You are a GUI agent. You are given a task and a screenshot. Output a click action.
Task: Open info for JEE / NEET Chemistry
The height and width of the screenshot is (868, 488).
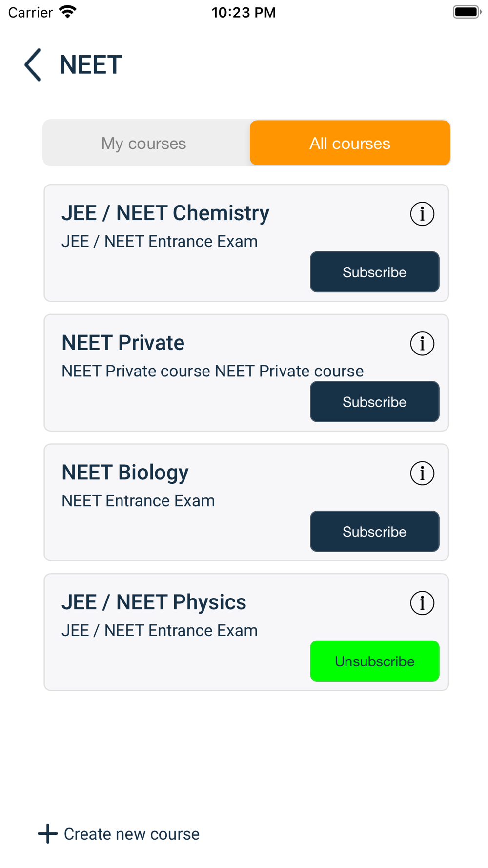click(x=422, y=214)
